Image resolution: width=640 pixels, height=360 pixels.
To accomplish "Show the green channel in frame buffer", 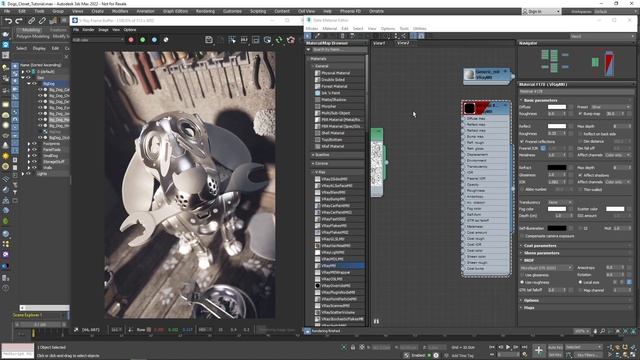I will [x=142, y=40].
